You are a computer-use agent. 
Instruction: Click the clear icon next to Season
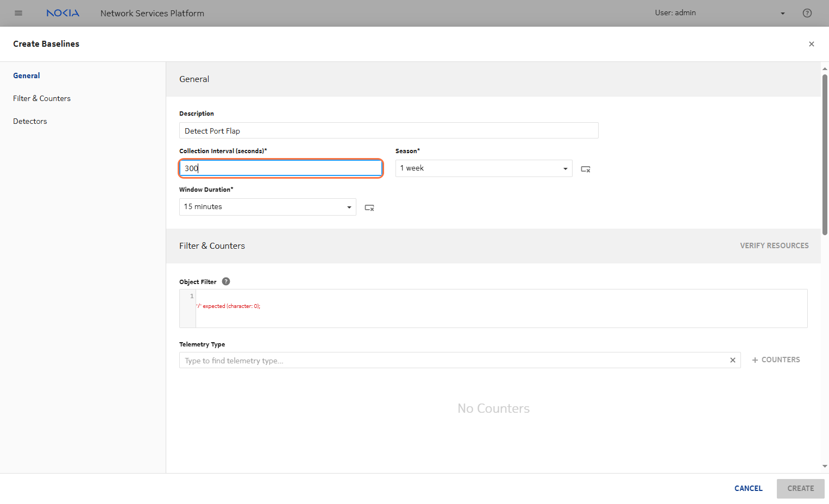[x=585, y=169]
